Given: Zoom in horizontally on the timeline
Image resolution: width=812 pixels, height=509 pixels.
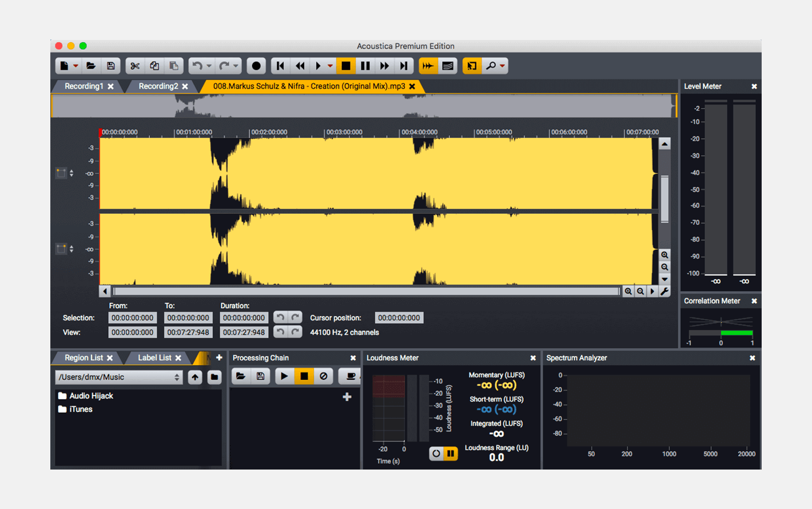Looking at the screenshot, I should pos(628,291).
